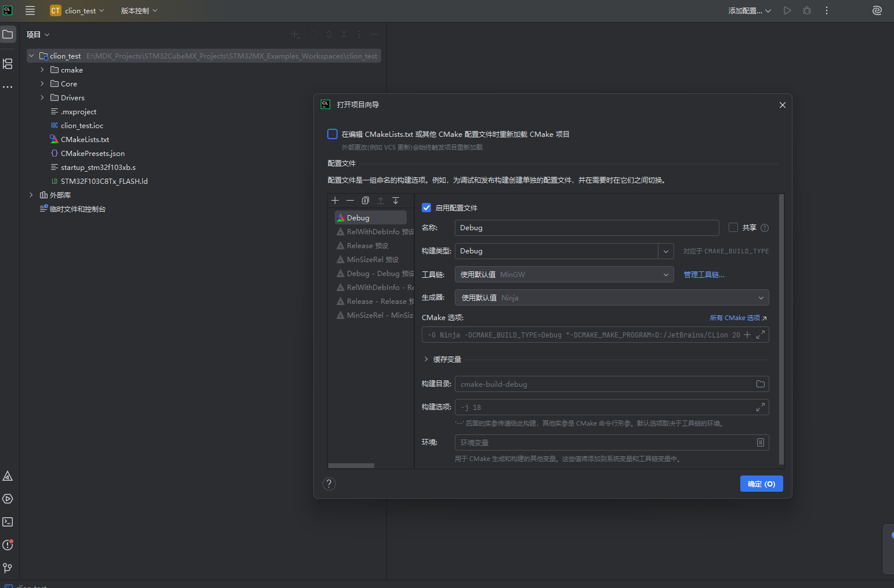Viewport: 894px width, 588px height.
Task: Show more tool windows via ellipsis icon
Action: (x=8, y=87)
